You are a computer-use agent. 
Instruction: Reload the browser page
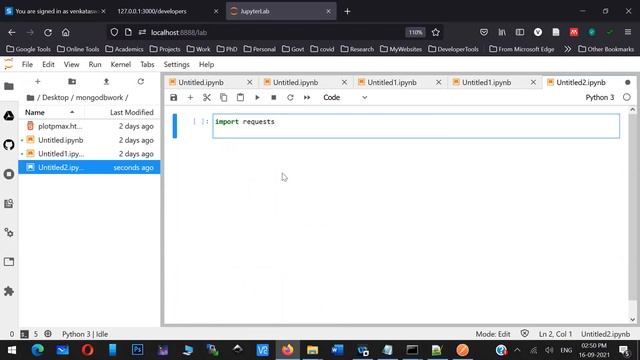coord(48,32)
